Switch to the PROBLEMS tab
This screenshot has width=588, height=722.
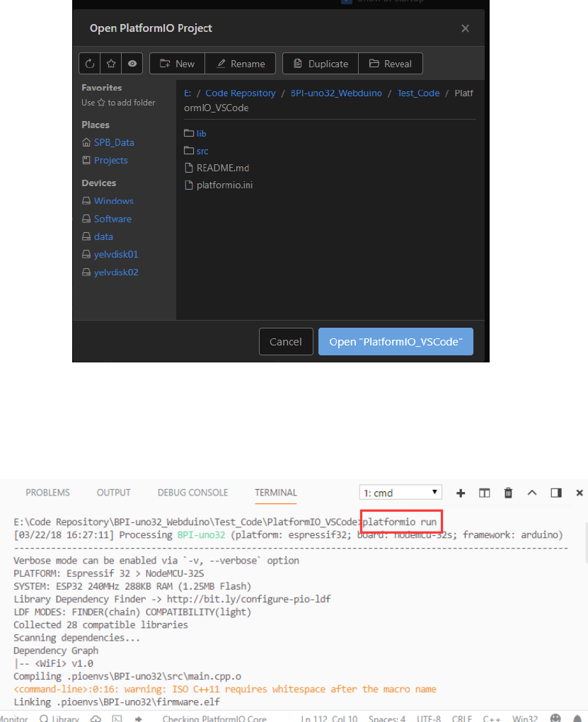[x=48, y=493]
